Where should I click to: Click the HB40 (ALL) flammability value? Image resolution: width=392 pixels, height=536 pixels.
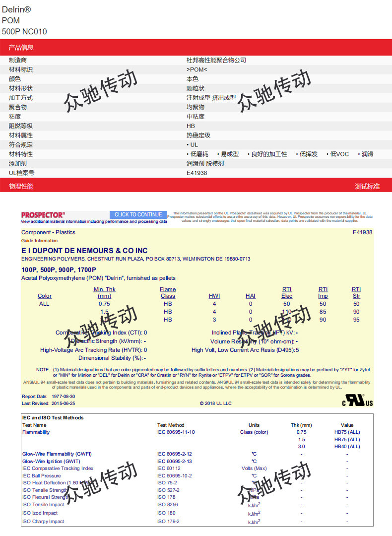click(347, 447)
